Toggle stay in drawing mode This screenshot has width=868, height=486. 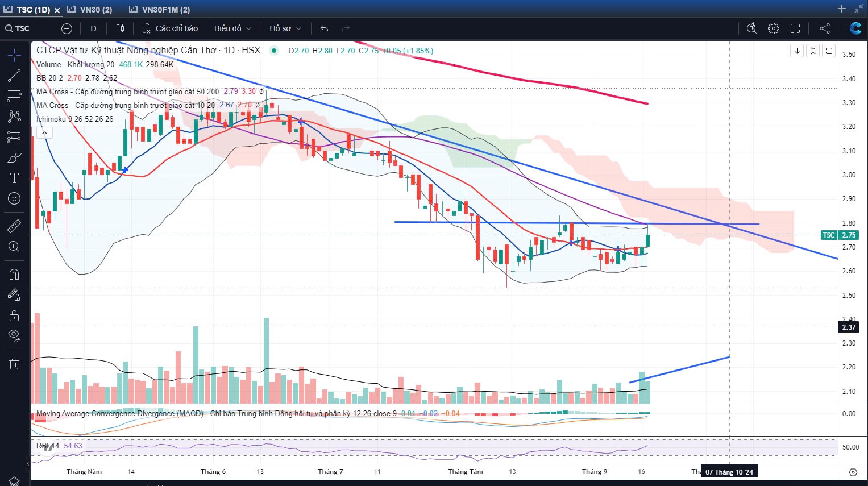14,295
